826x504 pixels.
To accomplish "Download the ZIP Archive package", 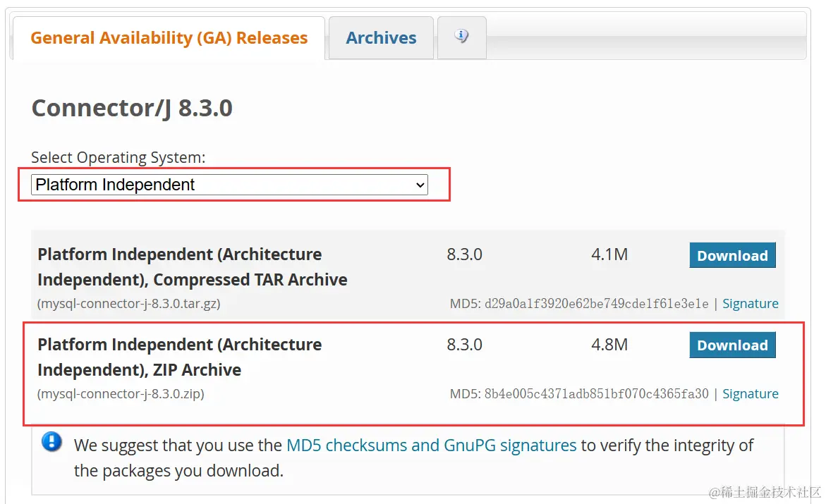I will 732,345.
